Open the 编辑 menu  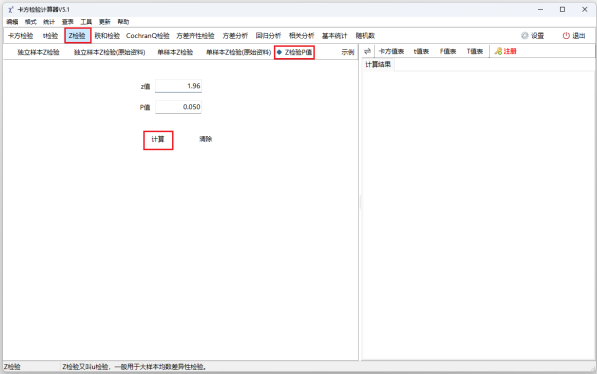click(x=12, y=22)
